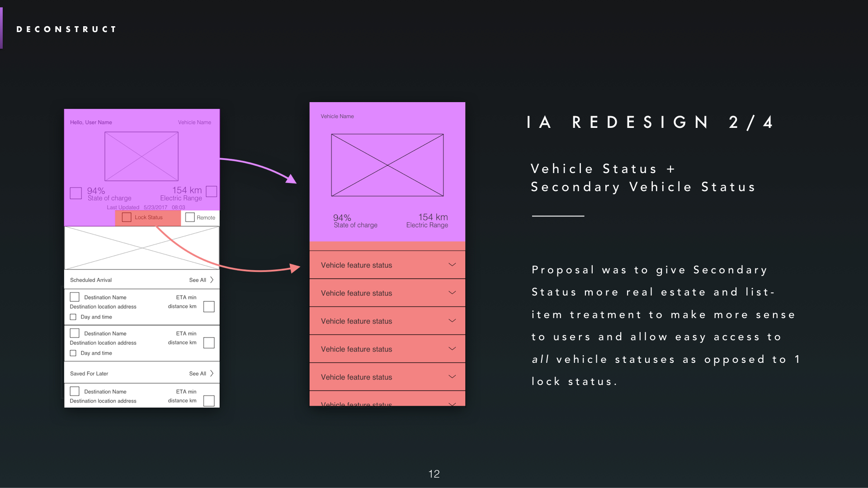Screen dimensions: 868x488
Task: Click See All in Scheduled Arrival header
Action: tap(198, 280)
